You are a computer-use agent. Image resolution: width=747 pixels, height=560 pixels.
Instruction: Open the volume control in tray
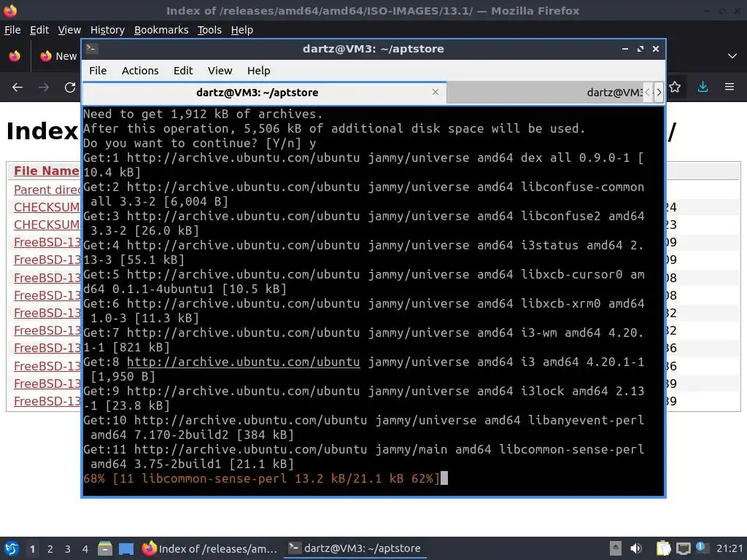pos(636,548)
